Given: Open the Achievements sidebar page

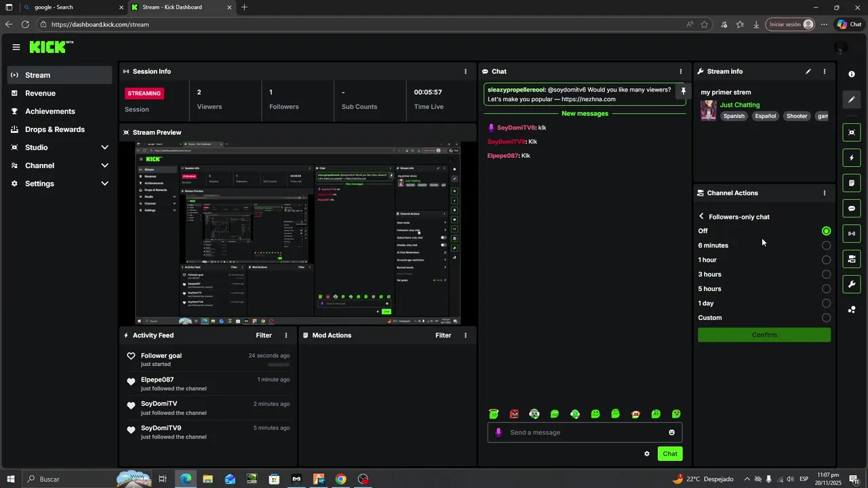Looking at the screenshot, I should [x=60, y=111].
